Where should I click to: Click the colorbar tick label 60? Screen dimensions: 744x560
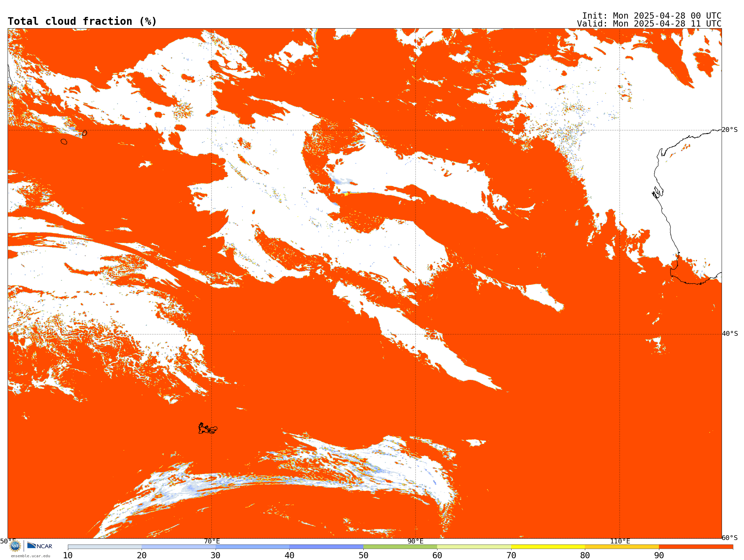pyautogui.click(x=437, y=556)
